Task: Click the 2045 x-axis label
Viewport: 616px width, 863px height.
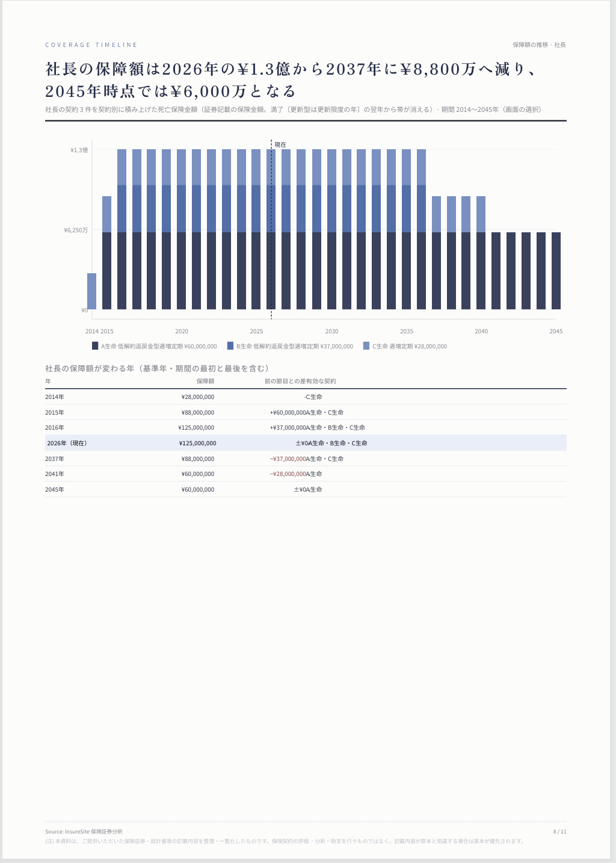Action: click(x=556, y=332)
